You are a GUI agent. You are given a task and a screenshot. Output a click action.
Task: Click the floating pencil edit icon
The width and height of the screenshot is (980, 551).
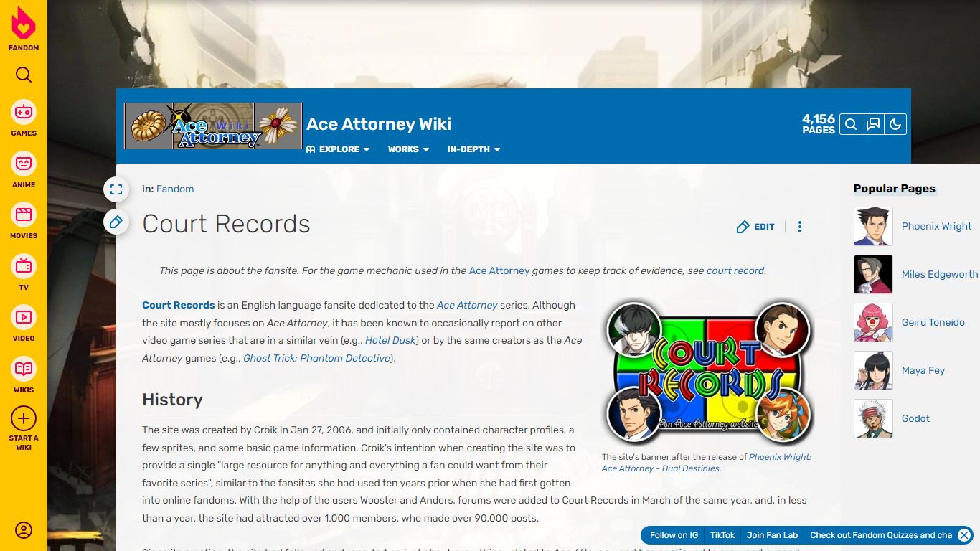pyautogui.click(x=116, y=222)
